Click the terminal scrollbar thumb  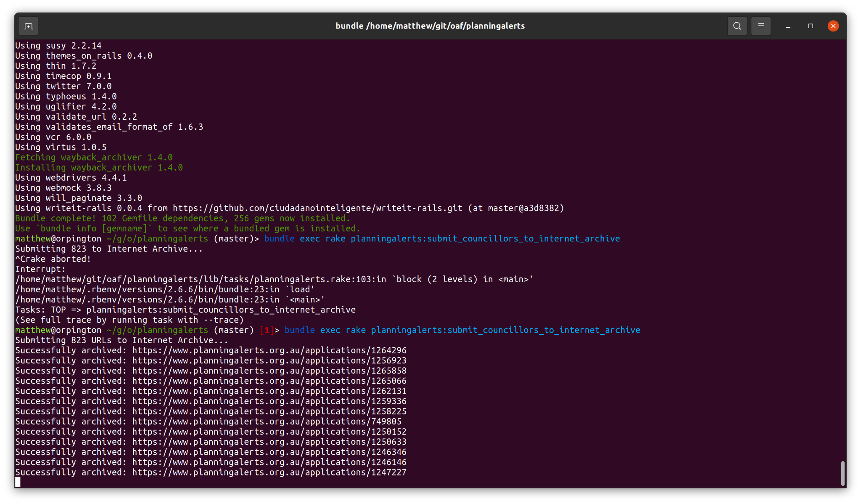pos(843,473)
